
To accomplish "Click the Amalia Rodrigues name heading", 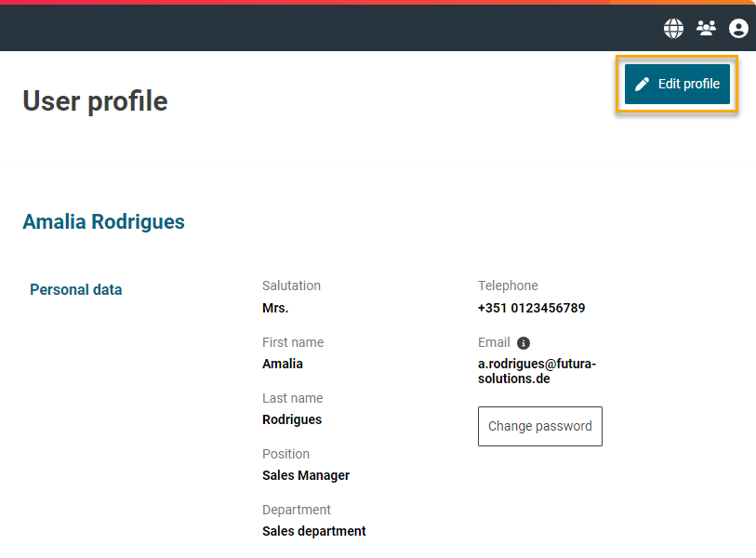I will coord(103,221).
